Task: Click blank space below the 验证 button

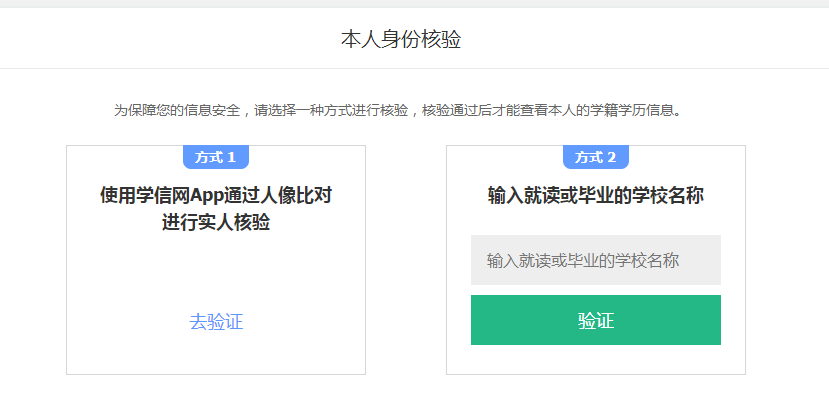Action: [595, 360]
